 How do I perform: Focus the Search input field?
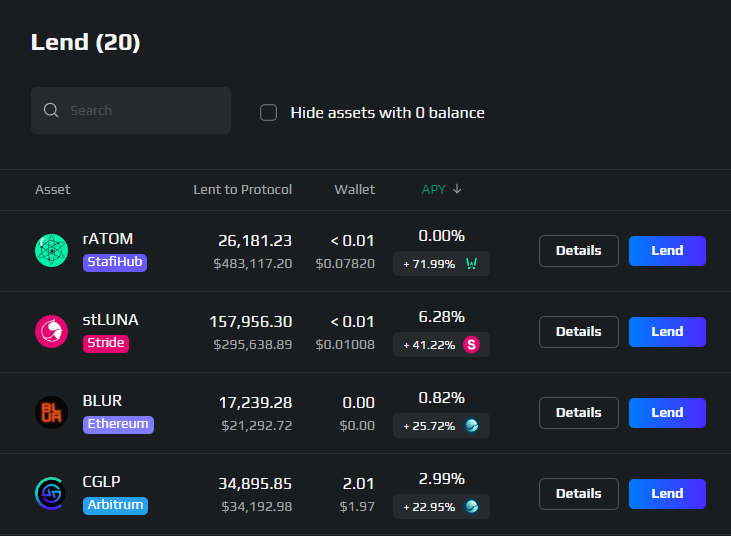(131, 110)
